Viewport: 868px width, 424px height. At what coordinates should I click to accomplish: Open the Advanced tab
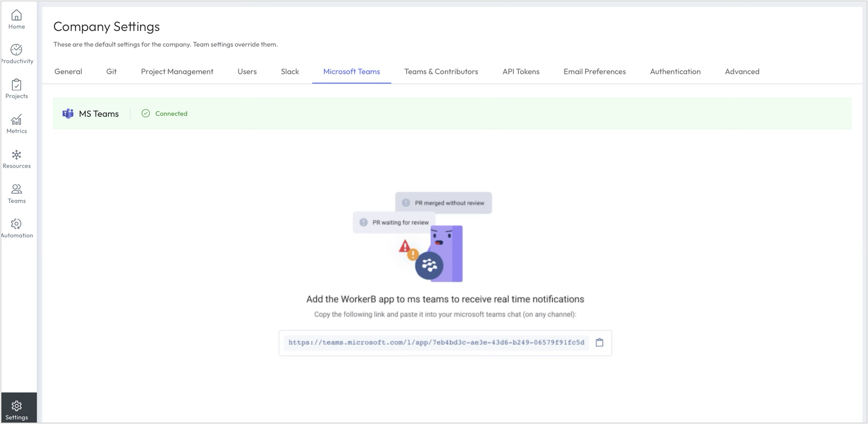pos(742,72)
